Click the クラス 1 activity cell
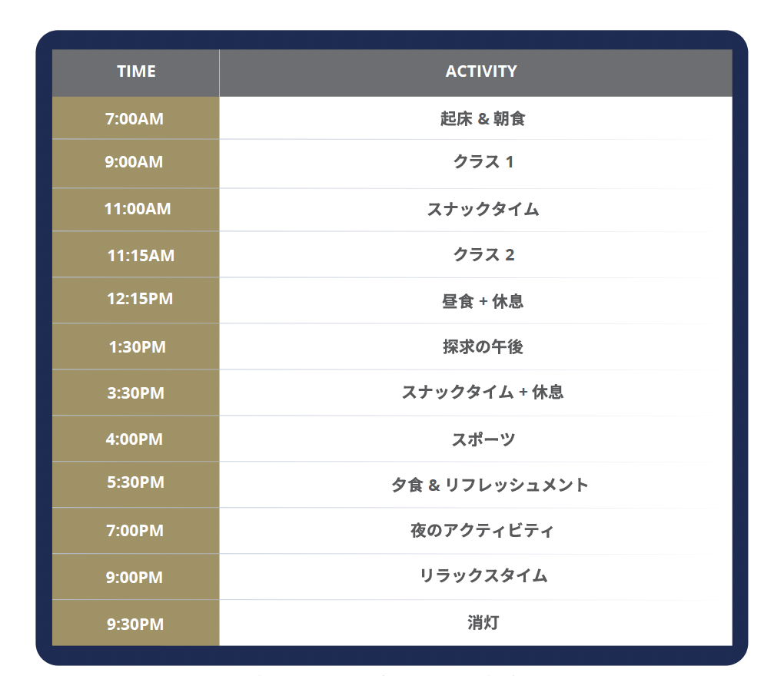The image size is (784, 676). tap(483, 162)
